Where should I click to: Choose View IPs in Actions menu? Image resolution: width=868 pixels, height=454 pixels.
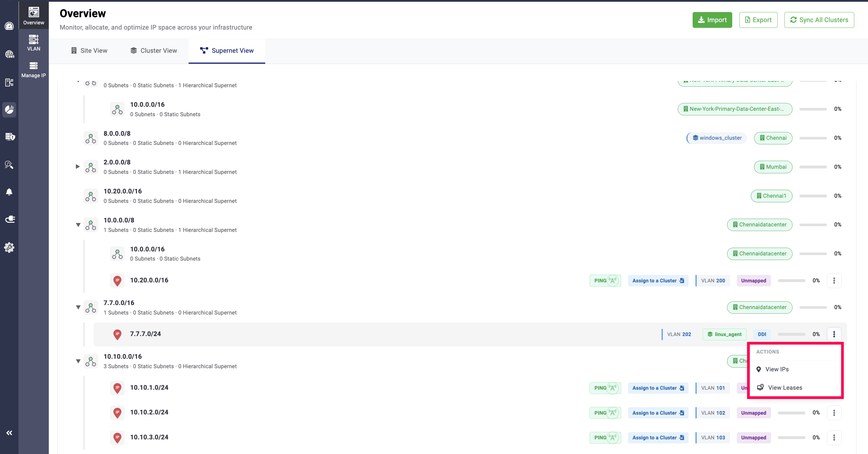point(777,369)
